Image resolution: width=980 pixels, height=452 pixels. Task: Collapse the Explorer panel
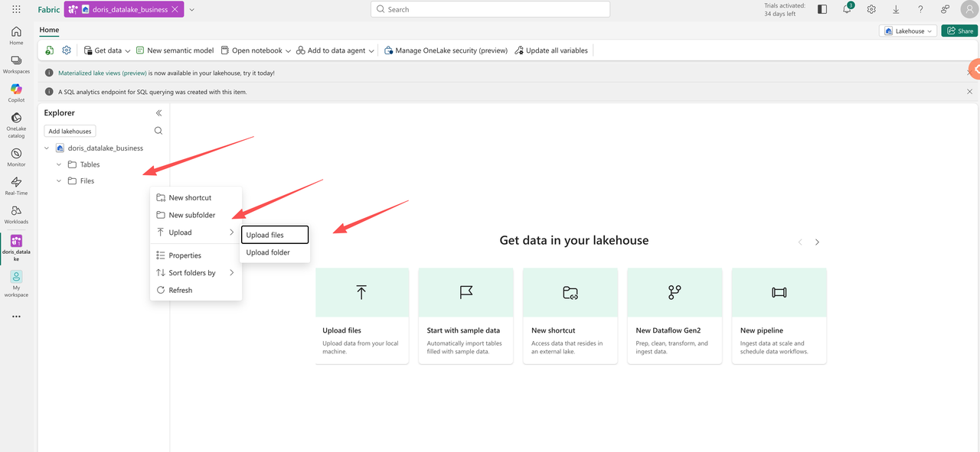pos(158,113)
